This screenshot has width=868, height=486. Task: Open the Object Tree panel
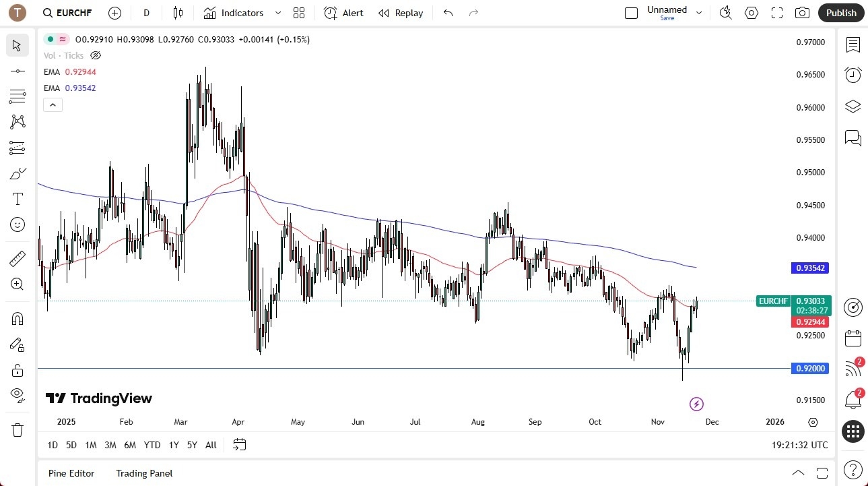click(853, 106)
